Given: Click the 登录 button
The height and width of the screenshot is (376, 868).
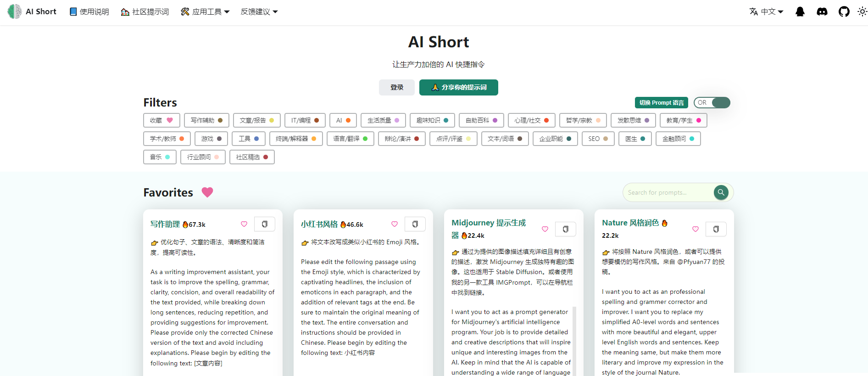Looking at the screenshot, I should click(x=397, y=87).
